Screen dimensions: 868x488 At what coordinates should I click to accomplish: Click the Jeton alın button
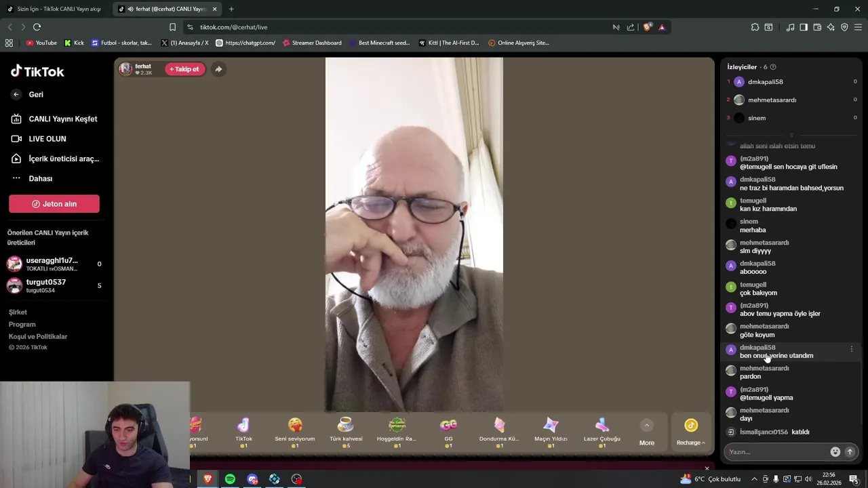(54, 204)
